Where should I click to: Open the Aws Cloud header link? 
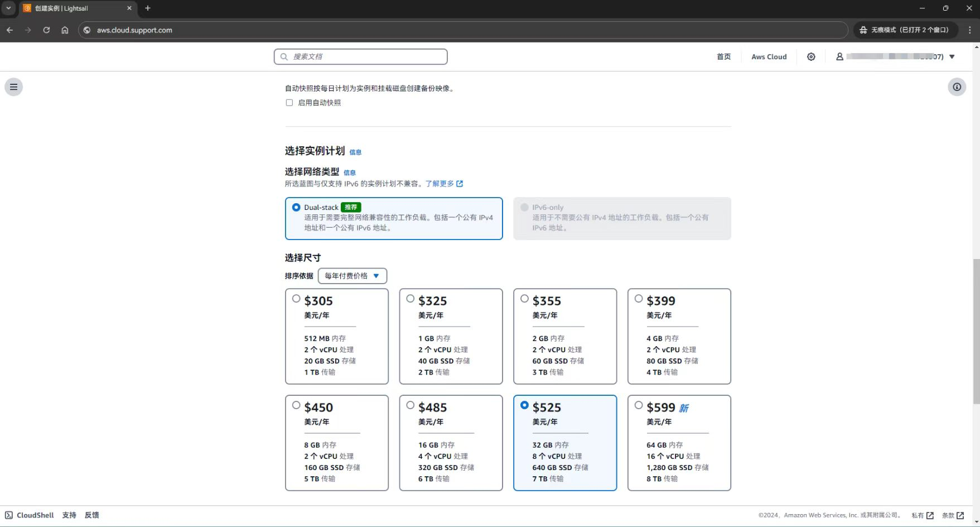769,57
